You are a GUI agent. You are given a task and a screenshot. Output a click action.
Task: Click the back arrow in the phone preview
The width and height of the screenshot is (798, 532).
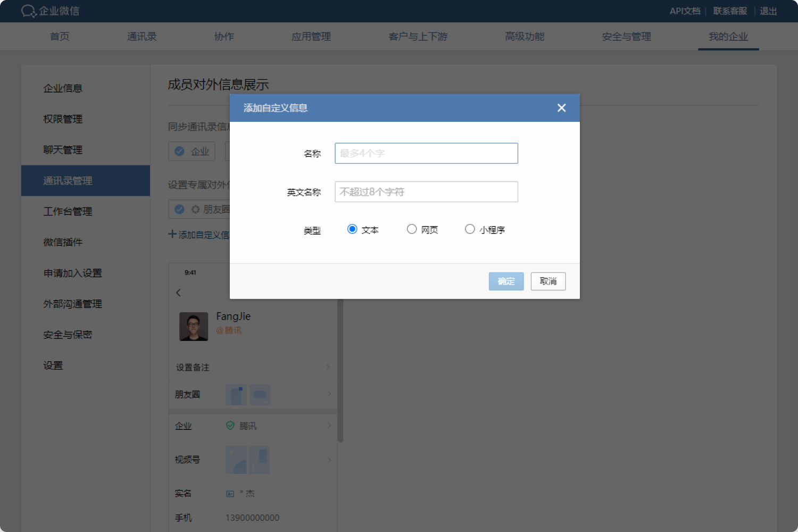179,292
